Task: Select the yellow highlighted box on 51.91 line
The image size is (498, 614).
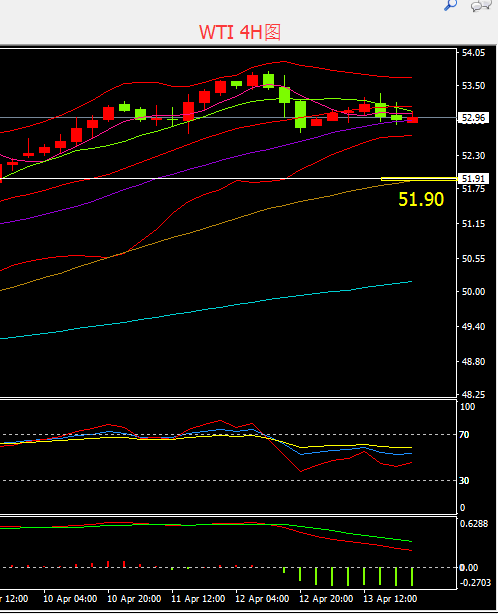Action: coord(419,179)
